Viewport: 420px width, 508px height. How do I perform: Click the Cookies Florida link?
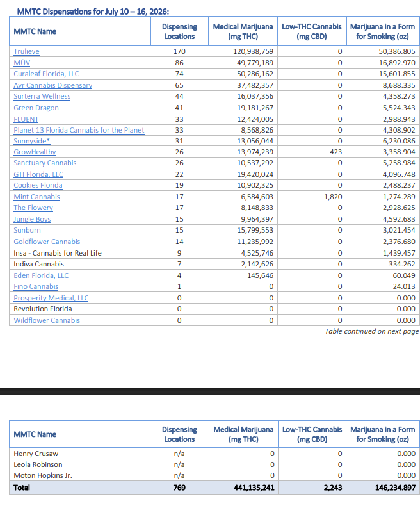click(x=38, y=185)
